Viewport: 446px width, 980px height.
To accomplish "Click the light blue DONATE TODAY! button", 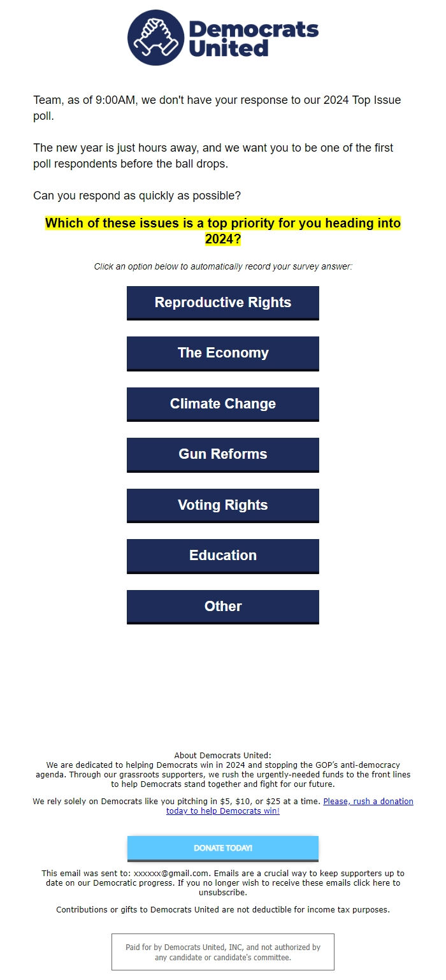I will [223, 848].
